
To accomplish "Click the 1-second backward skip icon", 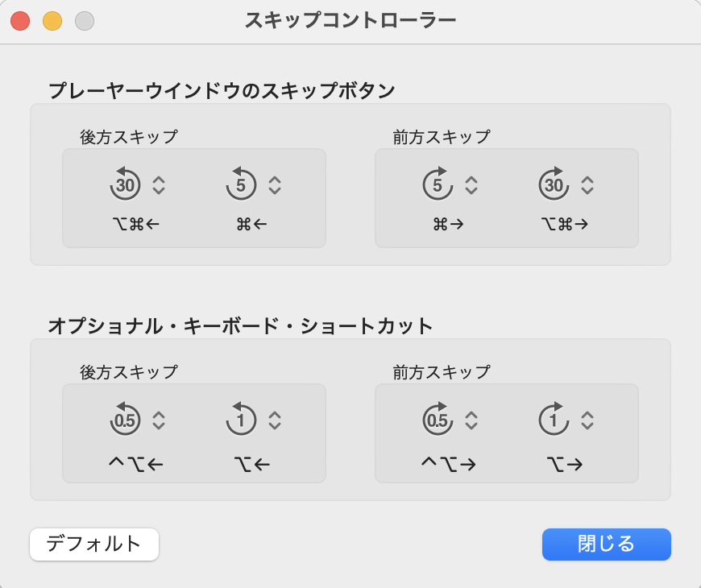I will click(241, 419).
